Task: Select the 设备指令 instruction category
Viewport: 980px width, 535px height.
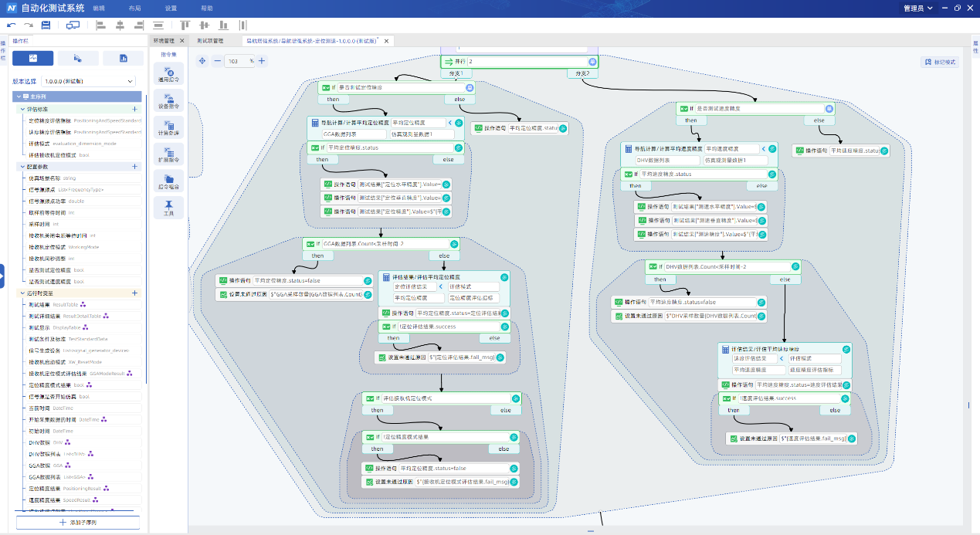Action: 168,100
